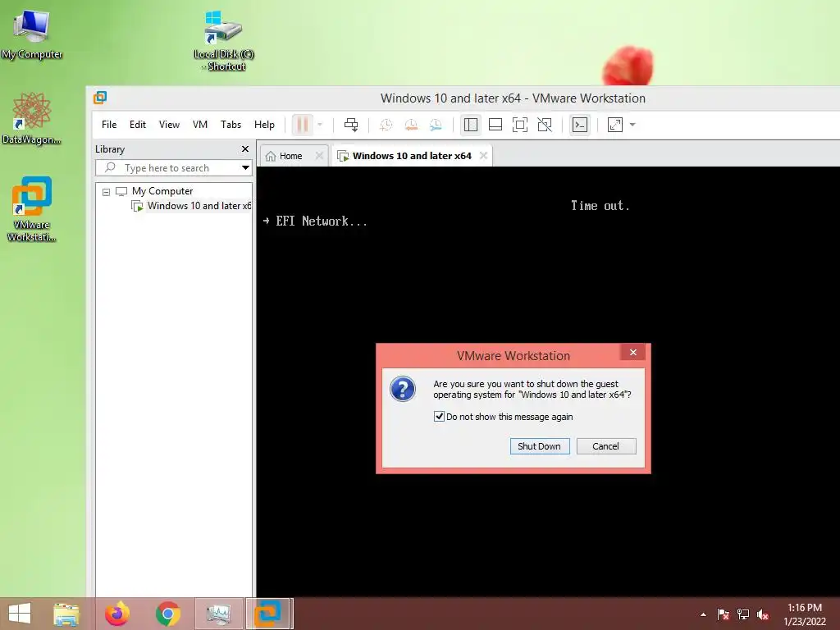Close the Windows 10 and later x64 tab
Image resolution: width=840 pixels, height=630 pixels.
(x=483, y=155)
